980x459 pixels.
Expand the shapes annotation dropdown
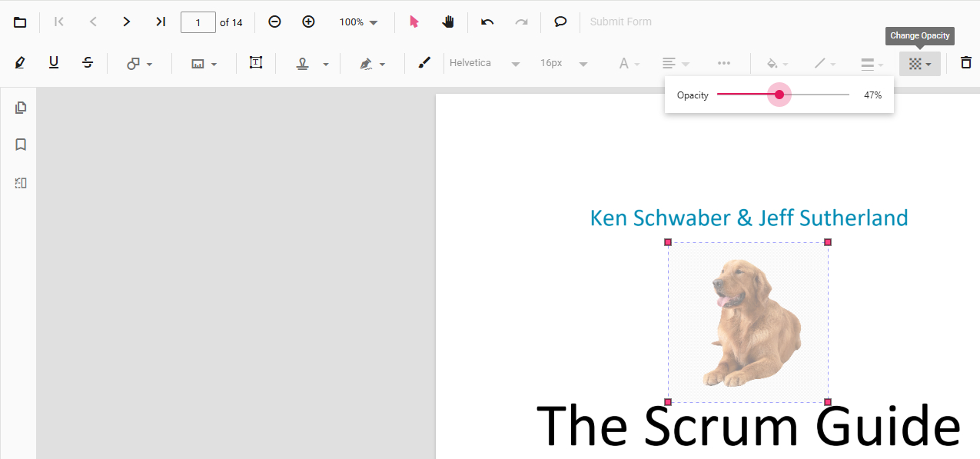point(139,64)
